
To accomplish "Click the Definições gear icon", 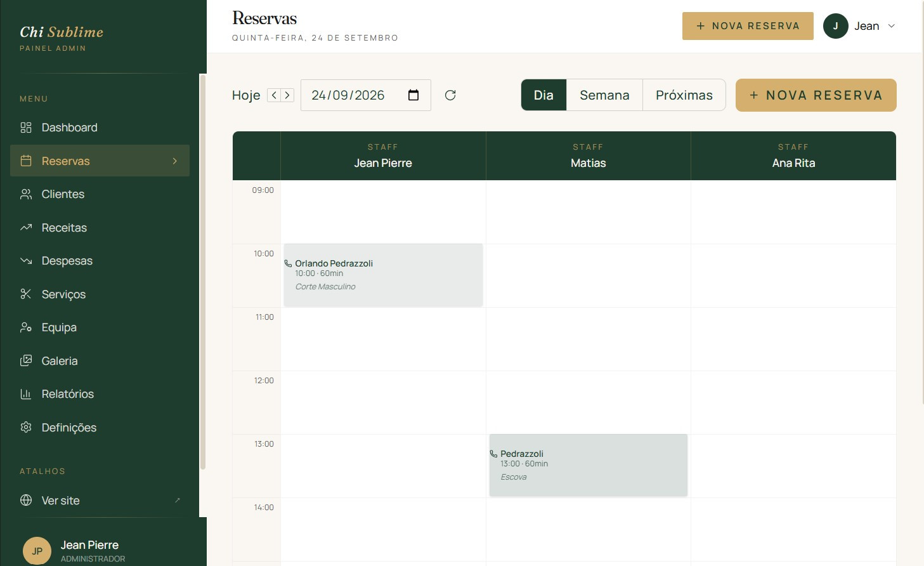I will [x=26, y=428].
